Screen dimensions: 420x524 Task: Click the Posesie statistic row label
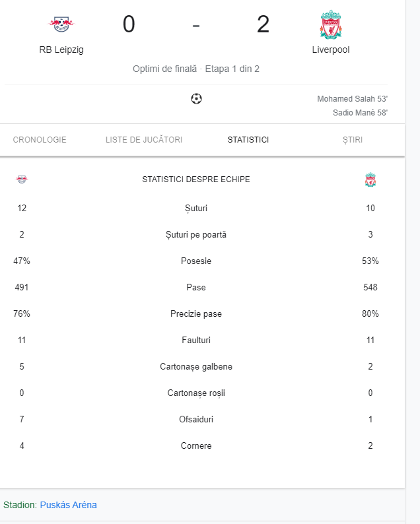coord(196,261)
